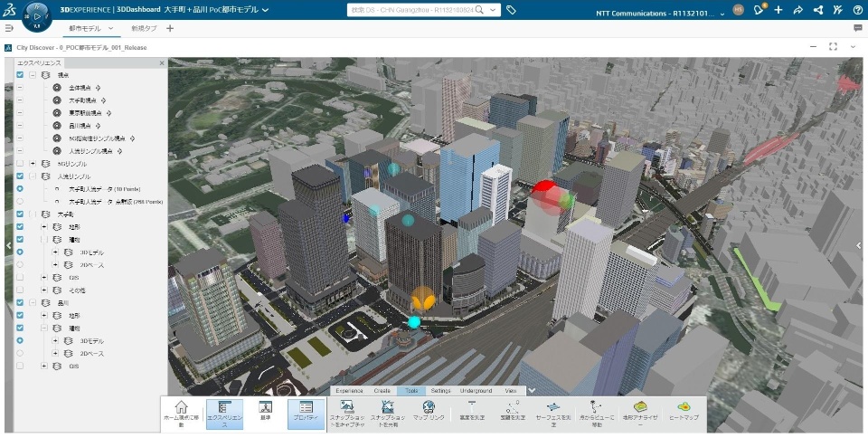Expand the 5G sample tree node

click(33, 164)
